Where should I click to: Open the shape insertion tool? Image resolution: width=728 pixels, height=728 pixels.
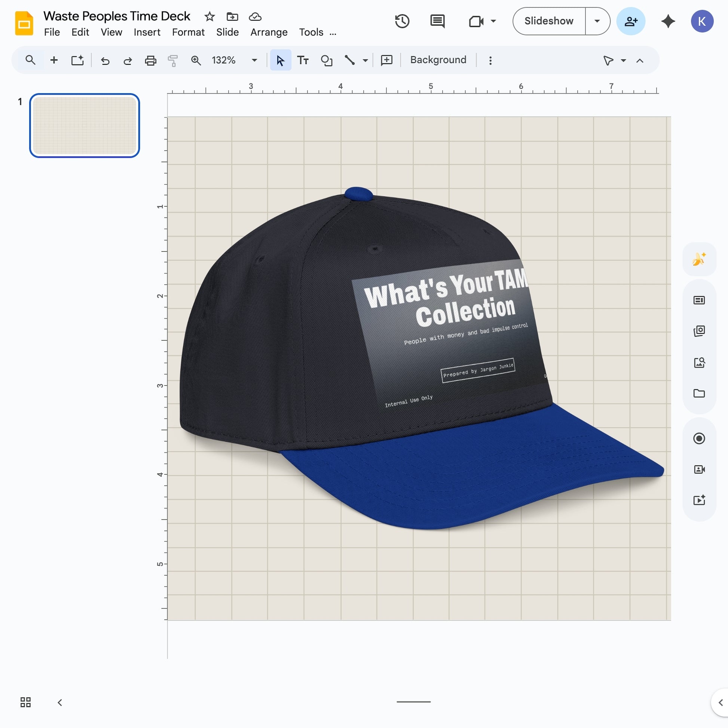click(x=326, y=59)
